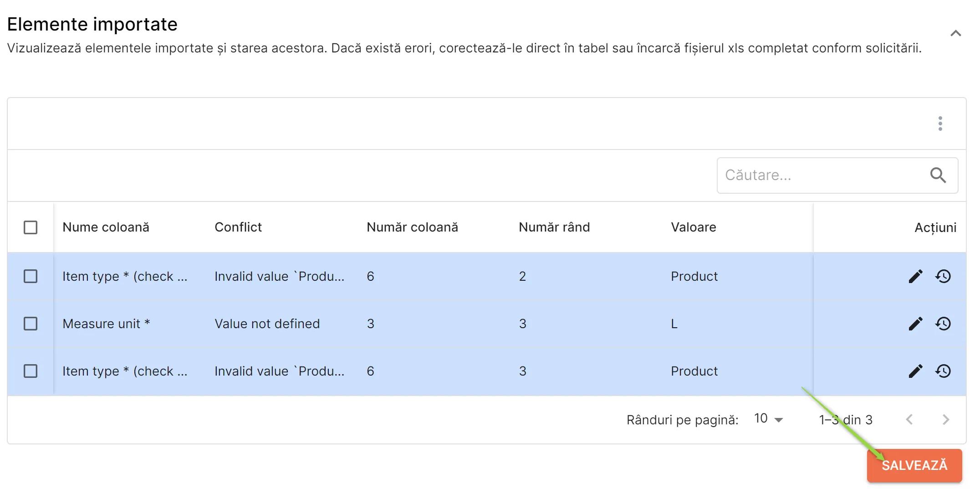Select checkbox for Item type row 2

31,276
